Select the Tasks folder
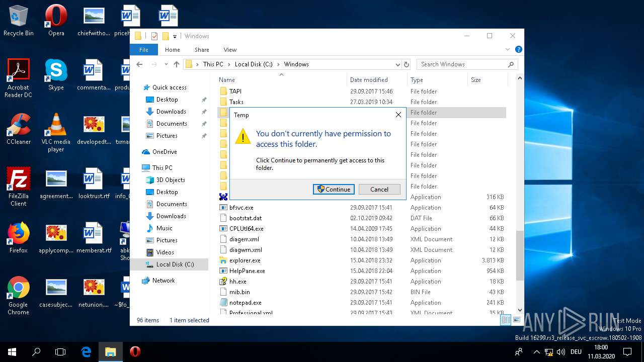This screenshot has width=644, height=362. coord(236,102)
